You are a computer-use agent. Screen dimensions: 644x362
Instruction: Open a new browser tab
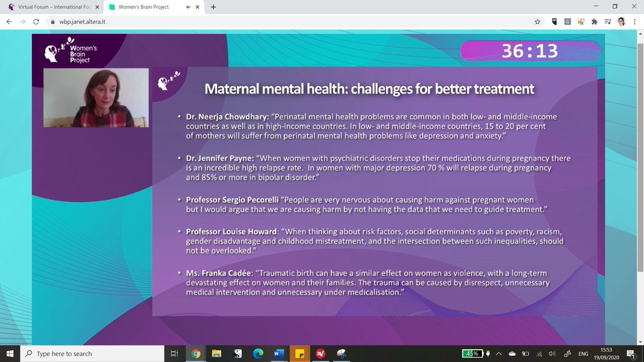tap(214, 7)
